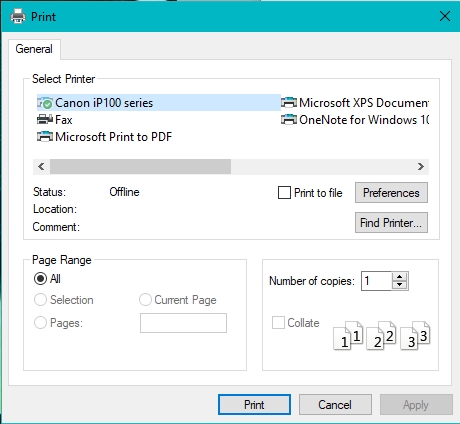Select the Fax printer icon
Screen dimensions: 460x424
pos(45,120)
